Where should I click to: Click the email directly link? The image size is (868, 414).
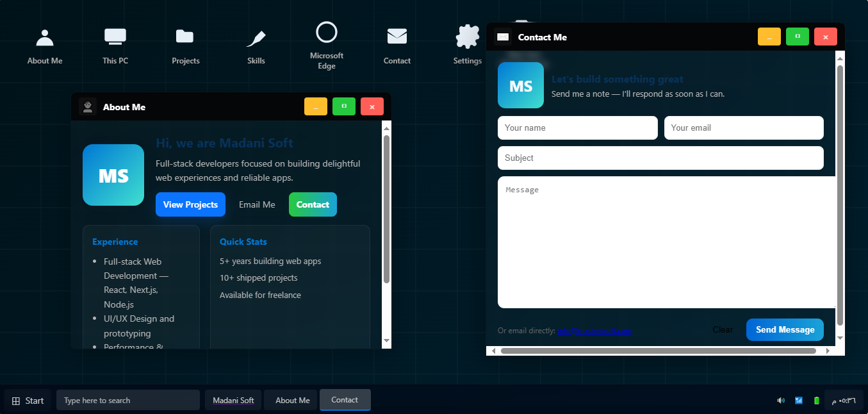(594, 330)
